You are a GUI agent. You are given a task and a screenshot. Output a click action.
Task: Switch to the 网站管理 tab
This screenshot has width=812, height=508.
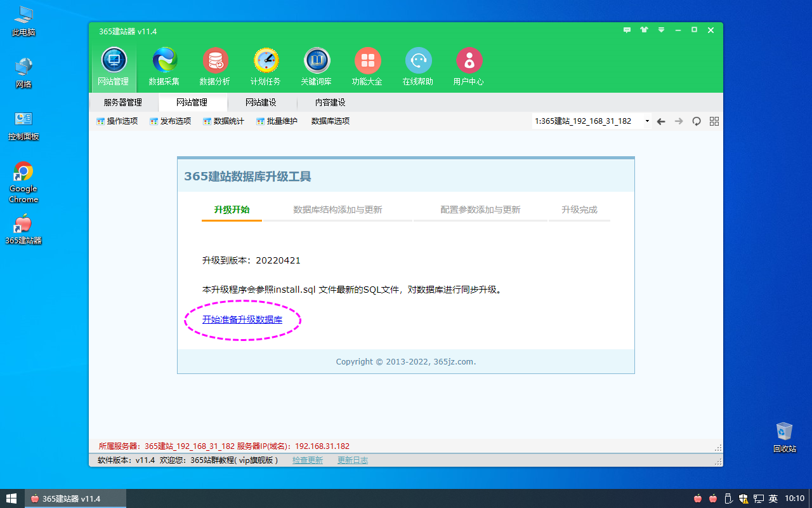click(192, 102)
